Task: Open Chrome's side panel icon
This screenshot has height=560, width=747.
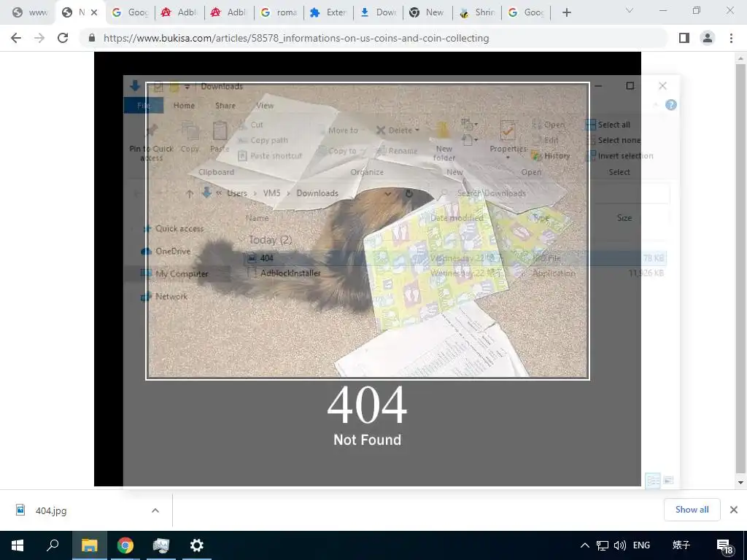Action: point(684,38)
